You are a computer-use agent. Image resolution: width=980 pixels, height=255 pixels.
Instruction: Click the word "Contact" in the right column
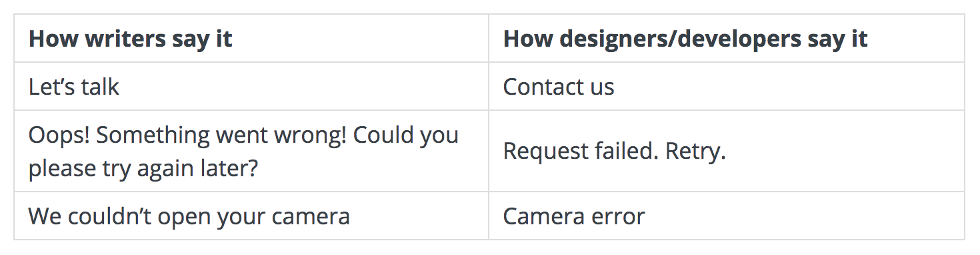541,87
